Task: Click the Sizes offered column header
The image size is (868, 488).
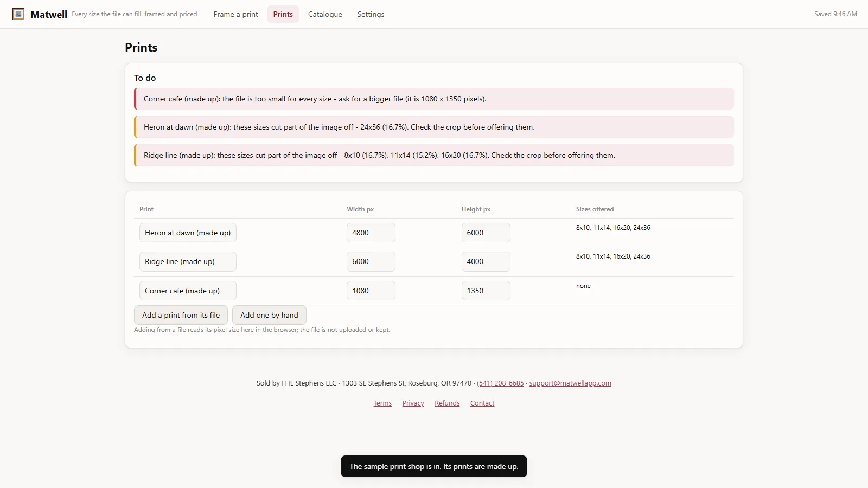Action: pyautogui.click(x=595, y=209)
